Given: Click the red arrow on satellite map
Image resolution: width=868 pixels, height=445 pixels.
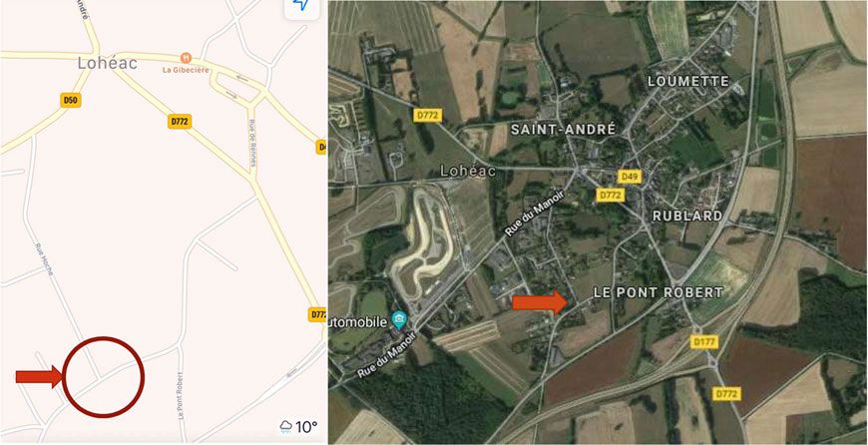Looking at the screenshot, I should [x=540, y=302].
